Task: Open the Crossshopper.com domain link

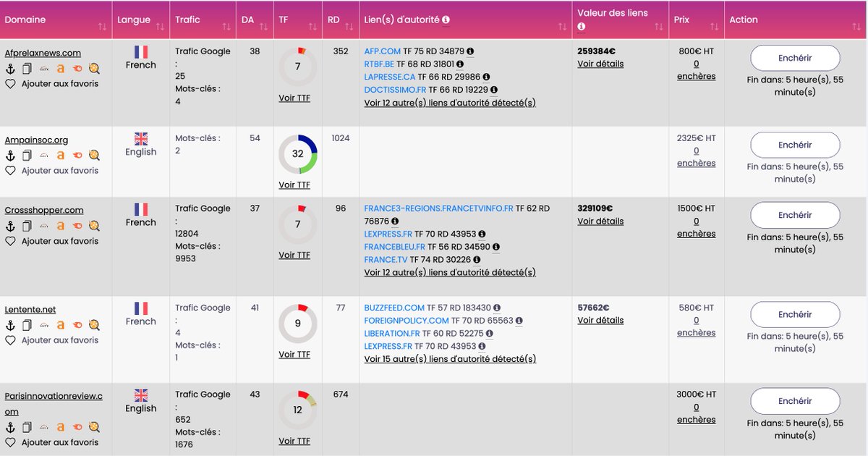Action: pyautogui.click(x=44, y=210)
